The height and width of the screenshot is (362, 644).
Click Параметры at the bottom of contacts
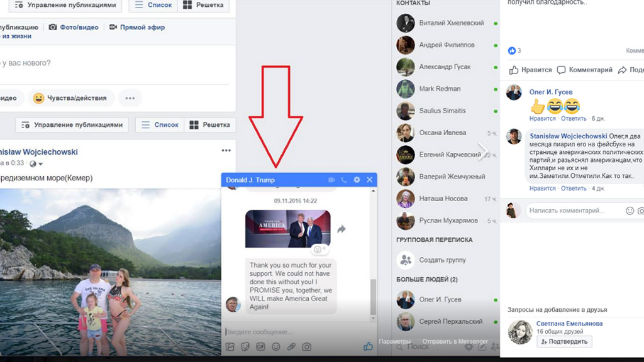tap(394, 342)
